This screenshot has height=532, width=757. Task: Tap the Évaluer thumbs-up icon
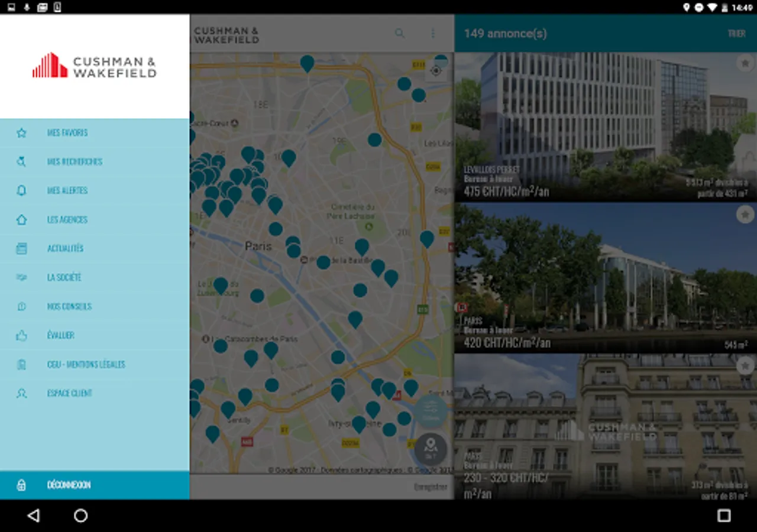[x=21, y=335]
